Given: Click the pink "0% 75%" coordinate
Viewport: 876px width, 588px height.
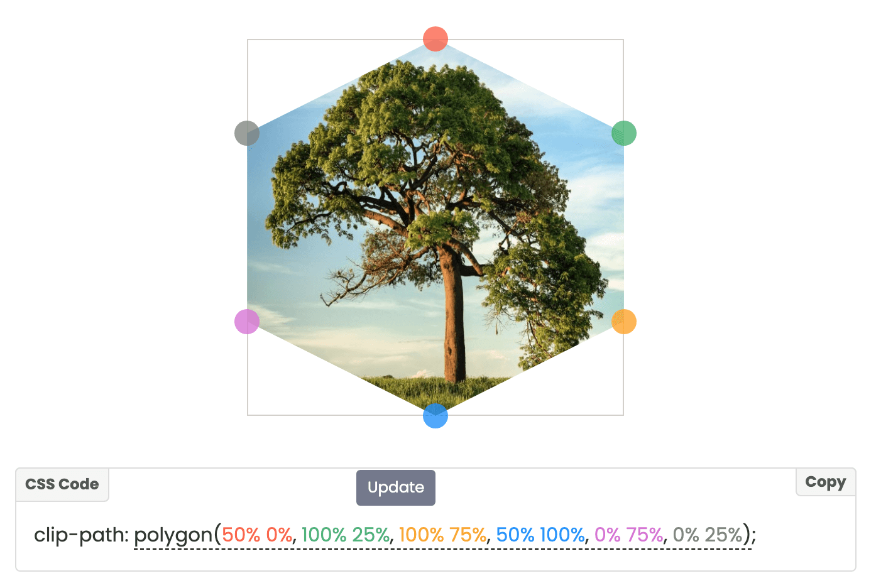Looking at the screenshot, I should 628,535.
